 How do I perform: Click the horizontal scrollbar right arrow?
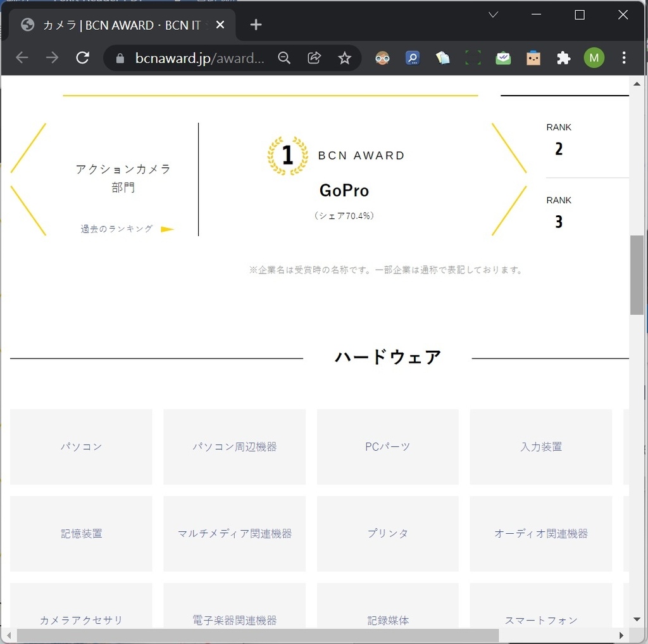[x=621, y=635]
